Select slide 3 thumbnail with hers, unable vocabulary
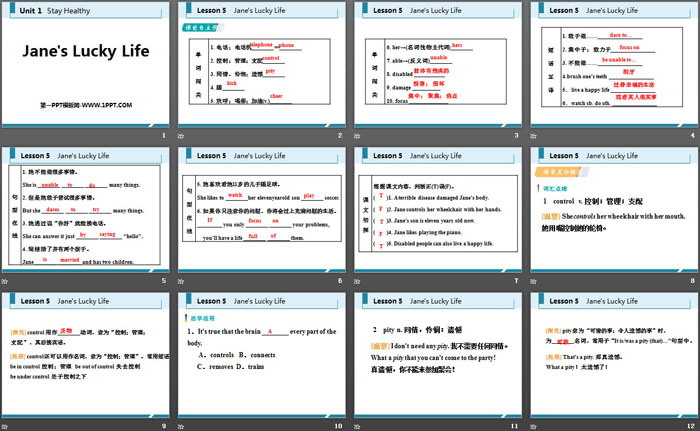 pos(438,64)
